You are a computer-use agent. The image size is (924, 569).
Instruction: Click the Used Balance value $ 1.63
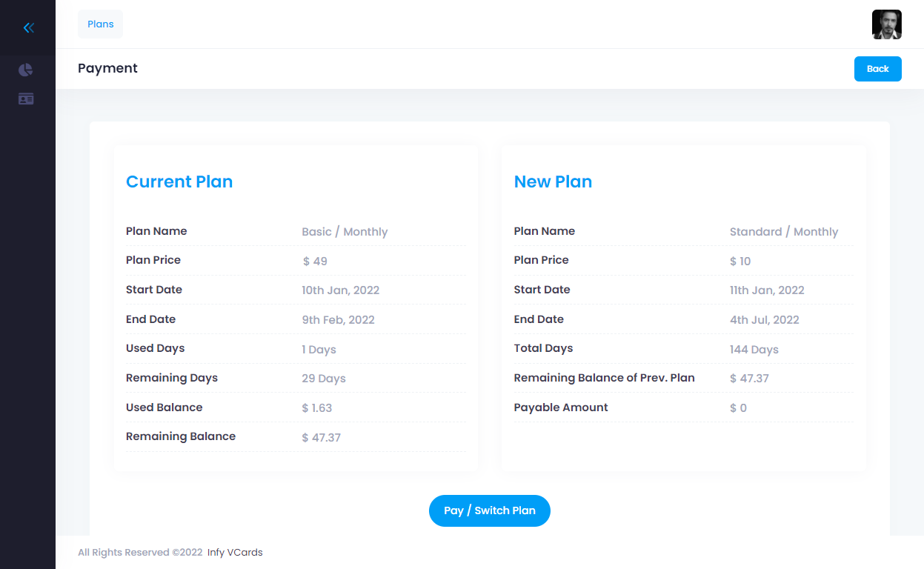click(317, 408)
